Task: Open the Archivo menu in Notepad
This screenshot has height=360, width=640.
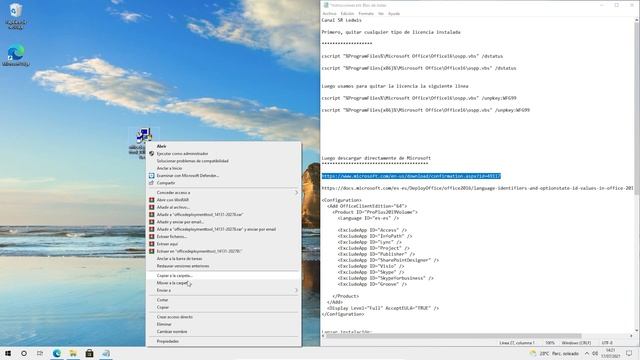Action: point(329,14)
